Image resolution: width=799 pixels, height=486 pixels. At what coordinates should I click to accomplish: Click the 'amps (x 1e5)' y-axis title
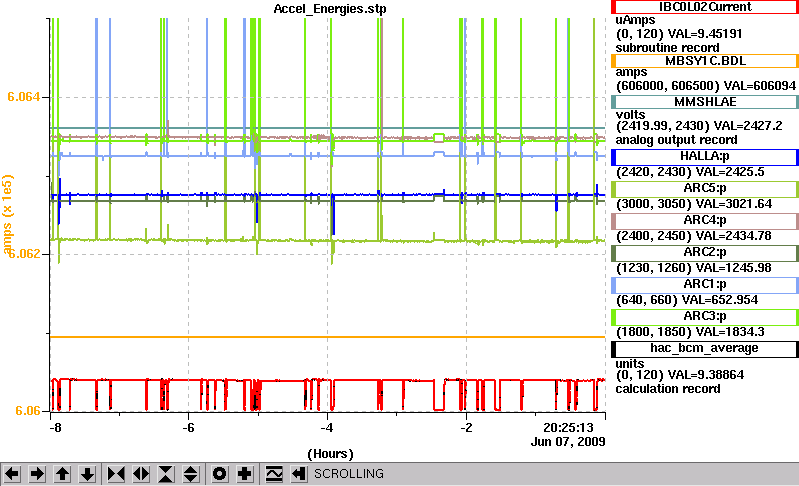click(8, 214)
